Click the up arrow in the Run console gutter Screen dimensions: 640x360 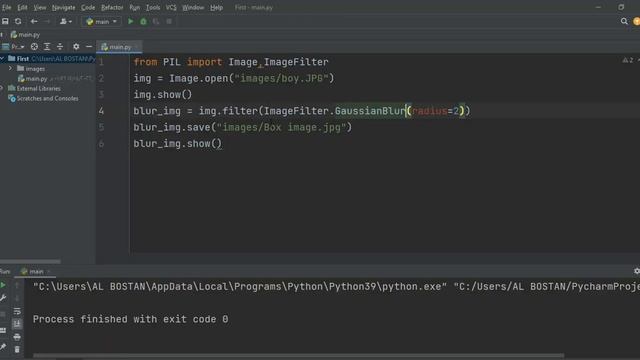tap(17, 285)
